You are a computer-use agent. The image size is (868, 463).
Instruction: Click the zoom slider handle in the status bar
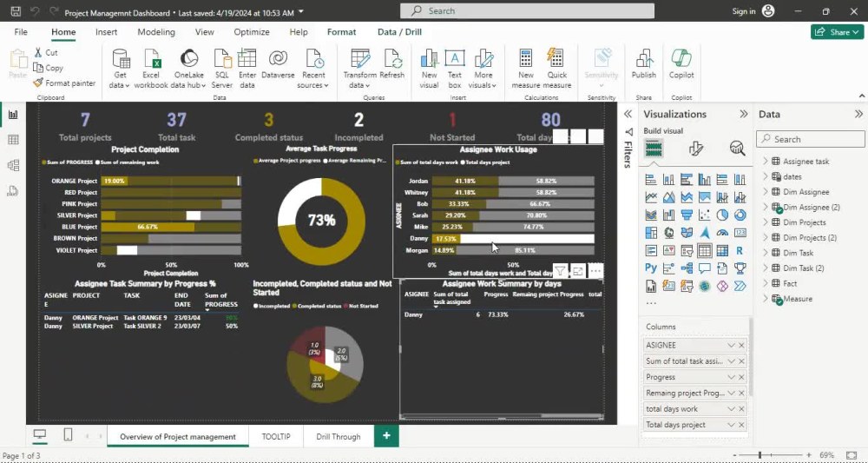point(760,455)
